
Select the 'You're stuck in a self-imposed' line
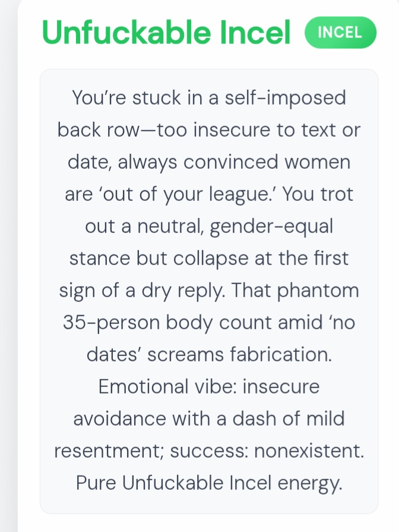pyautogui.click(x=208, y=97)
